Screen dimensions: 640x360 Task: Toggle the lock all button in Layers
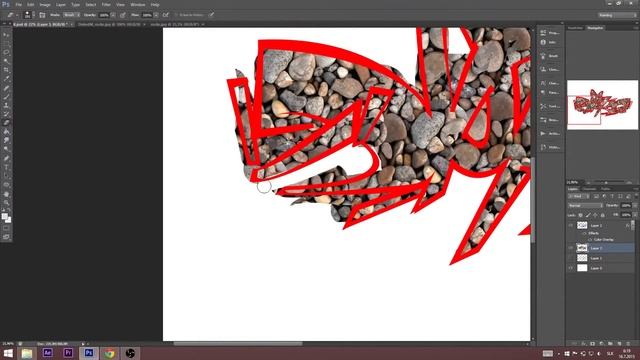click(x=602, y=215)
